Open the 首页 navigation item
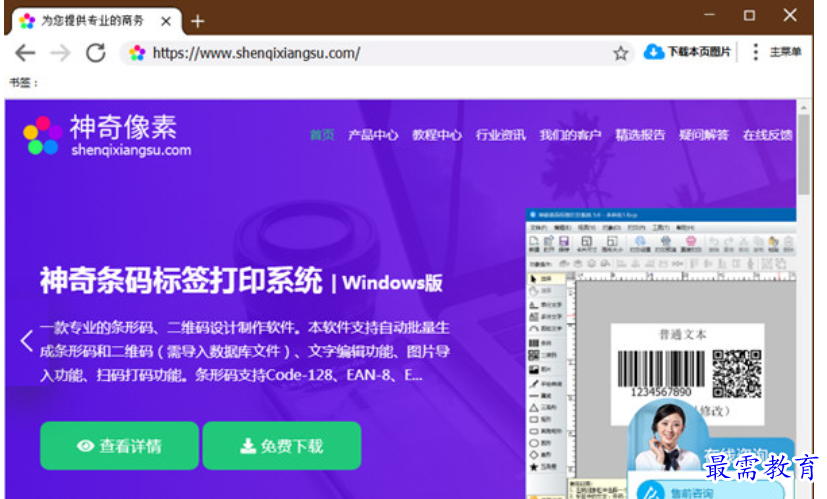 coord(322,135)
